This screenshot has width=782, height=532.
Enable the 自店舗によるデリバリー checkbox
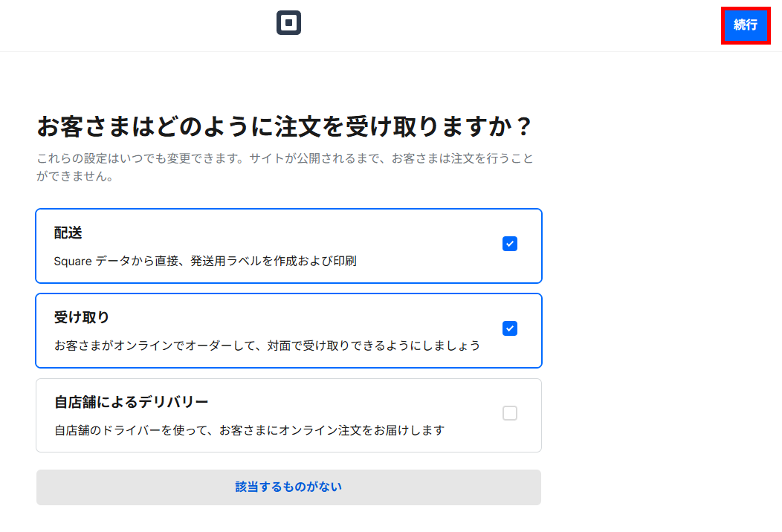tap(510, 413)
